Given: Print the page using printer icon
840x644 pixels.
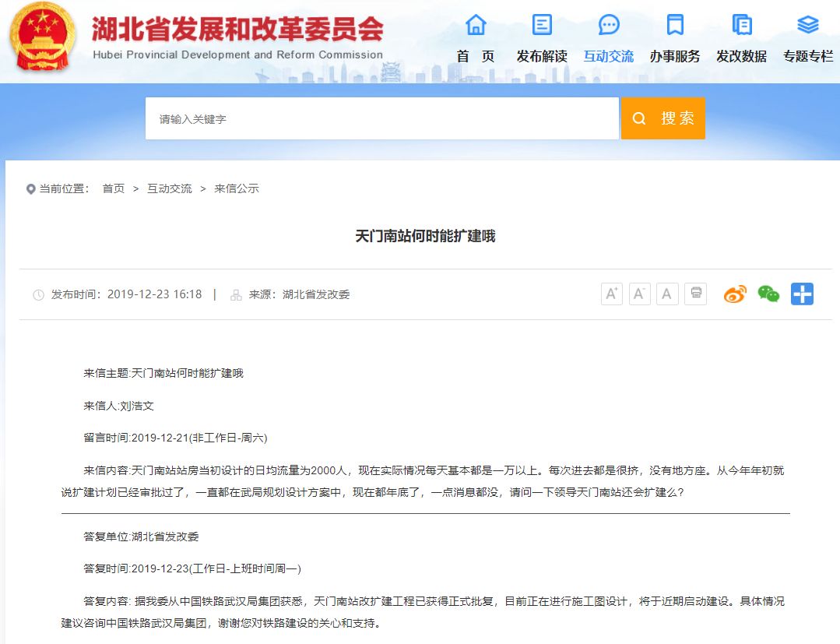Looking at the screenshot, I should (x=696, y=294).
